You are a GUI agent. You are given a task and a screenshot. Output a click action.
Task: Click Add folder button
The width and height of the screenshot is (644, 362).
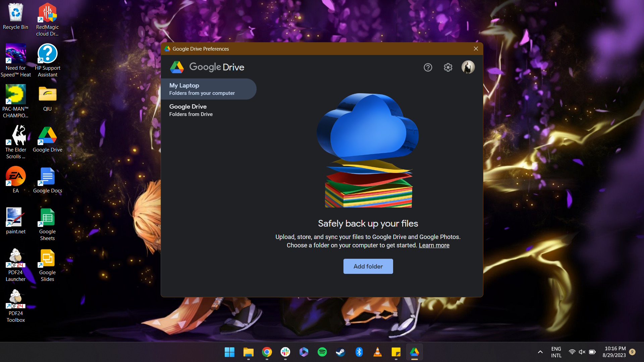pyautogui.click(x=368, y=266)
